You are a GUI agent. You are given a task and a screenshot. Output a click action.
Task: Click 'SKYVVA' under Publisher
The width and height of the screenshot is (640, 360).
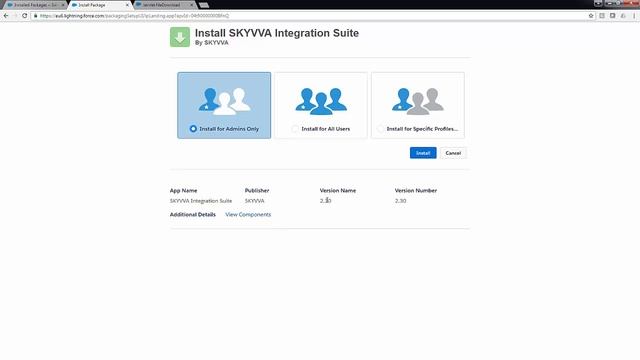point(254,201)
